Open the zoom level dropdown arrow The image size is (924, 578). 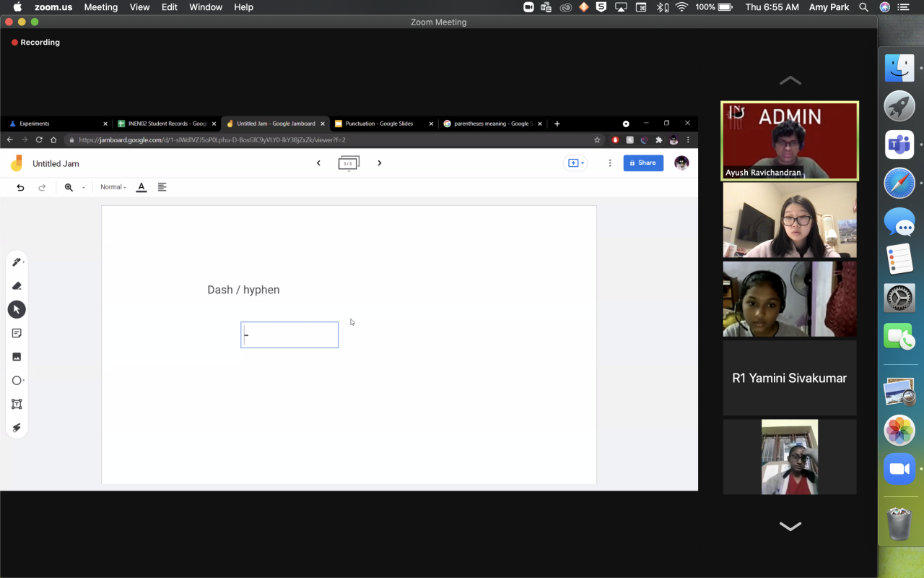83,188
